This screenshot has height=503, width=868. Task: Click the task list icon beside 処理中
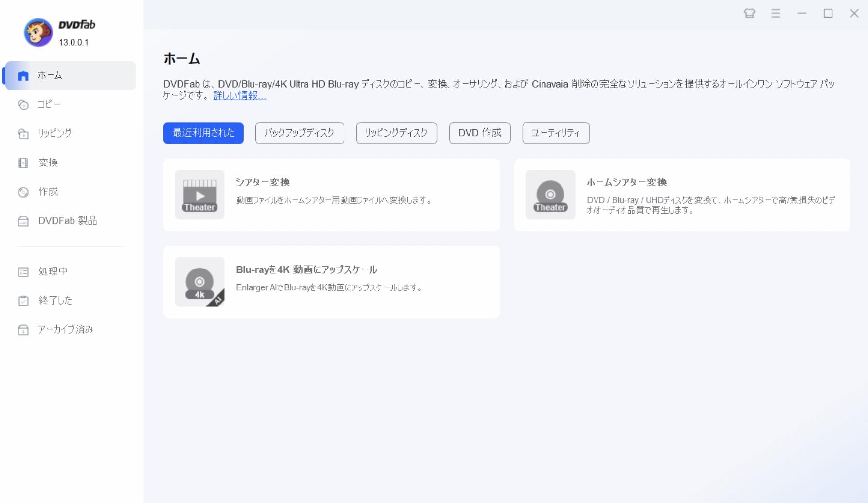pos(23,272)
